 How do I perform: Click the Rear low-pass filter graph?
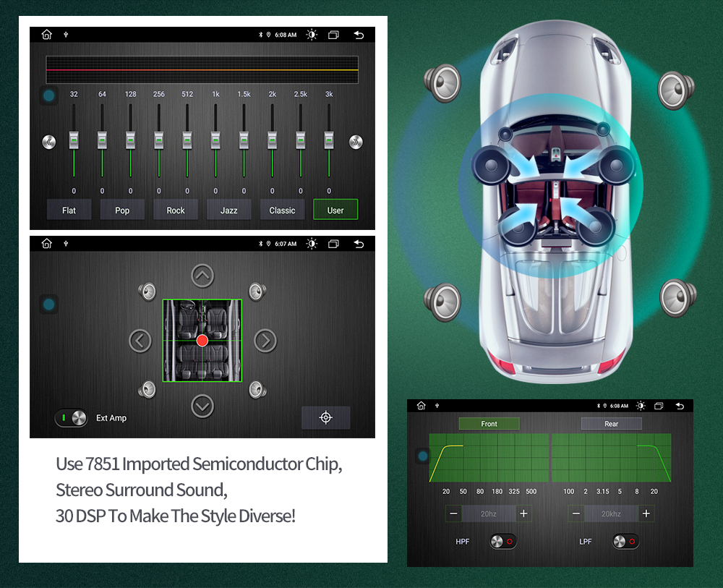tap(612, 458)
